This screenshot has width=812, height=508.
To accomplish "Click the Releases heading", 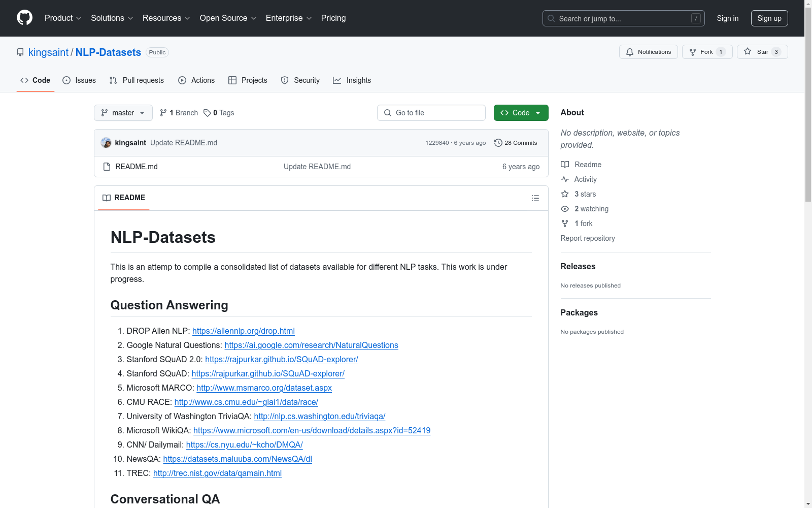I will click(578, 266).
